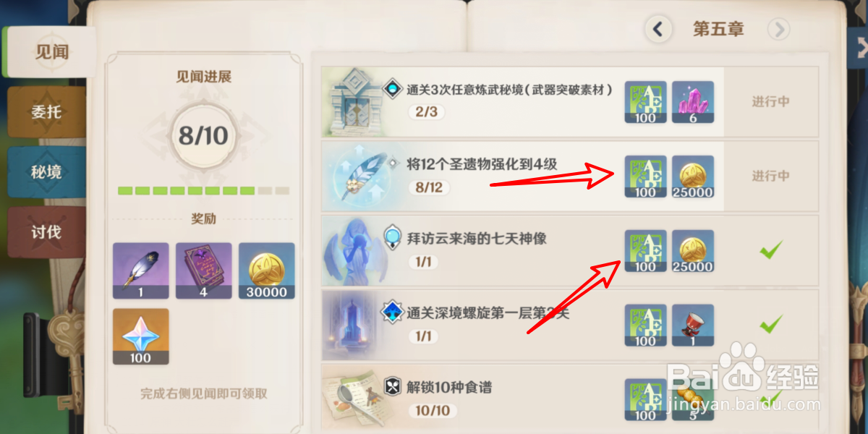This screenshot has width=868, height=434.
Task: Switch to the 秘境 tab
Action: pyautogui.click(x=46, y=172)
